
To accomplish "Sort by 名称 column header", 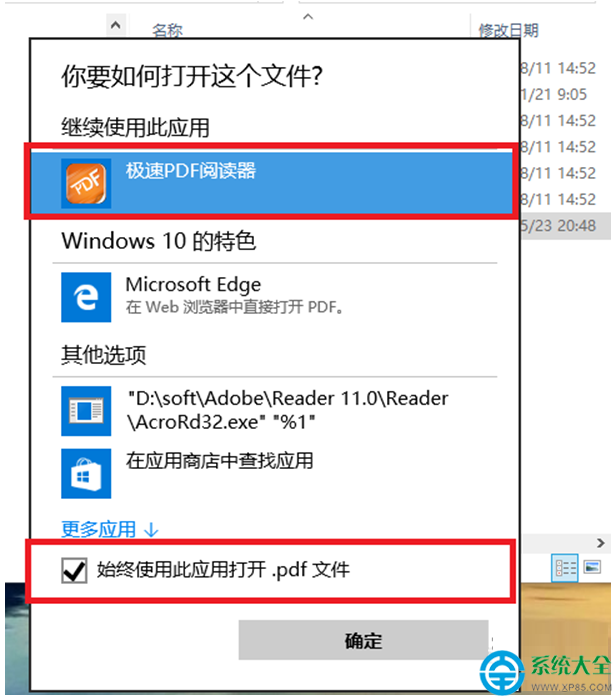I will point(167,31).
